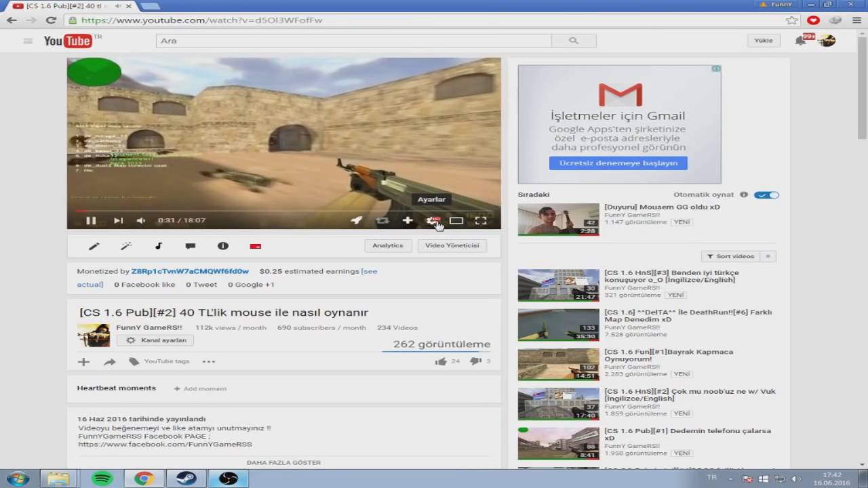Open the notifications bell
868x488 pixels.
[x=801, y=41]
